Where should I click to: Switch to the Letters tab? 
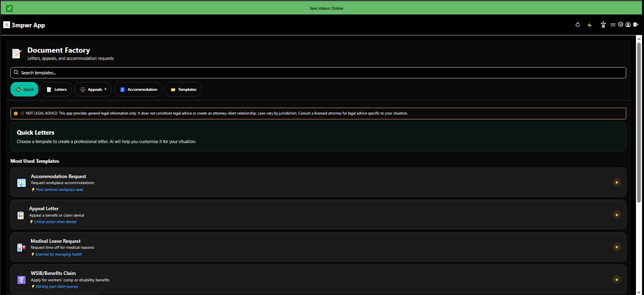click(x=56, y=89)
